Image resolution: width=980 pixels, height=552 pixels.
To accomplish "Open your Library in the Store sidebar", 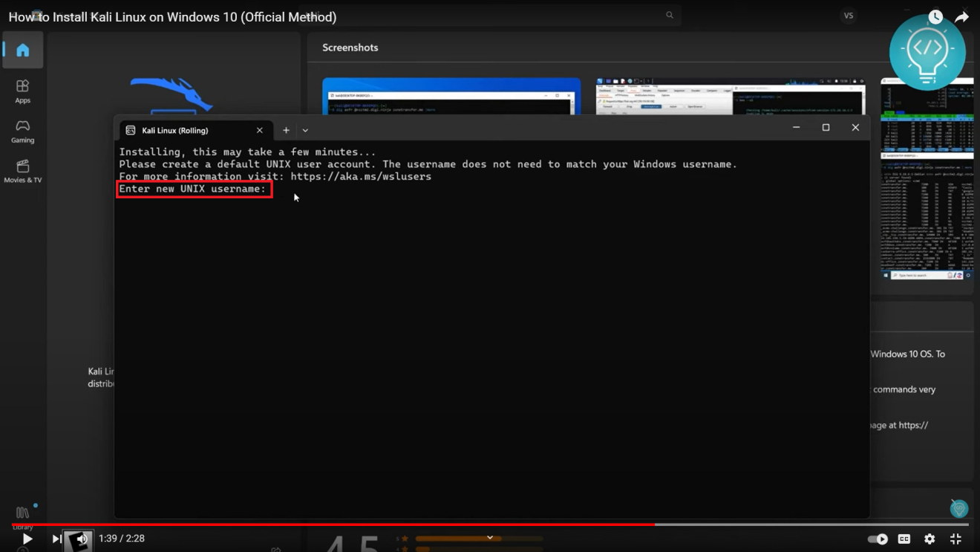I will tap(22, 513).
